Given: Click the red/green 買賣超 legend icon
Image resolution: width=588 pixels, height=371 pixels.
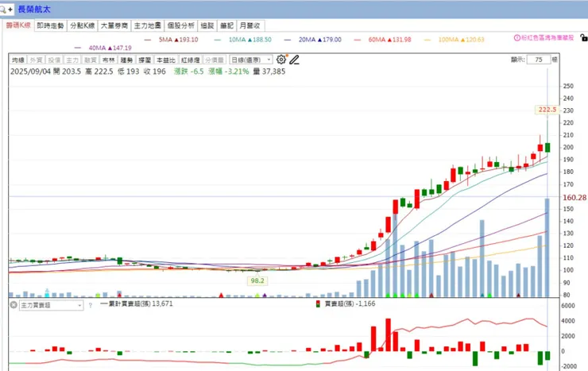Looking at the screenshot, I should 318,304.
